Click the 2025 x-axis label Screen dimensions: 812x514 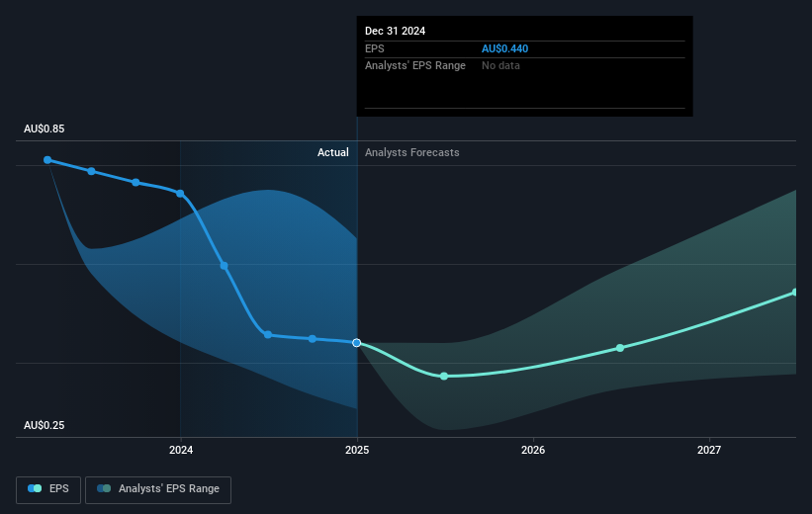click(x=357, y=451)
